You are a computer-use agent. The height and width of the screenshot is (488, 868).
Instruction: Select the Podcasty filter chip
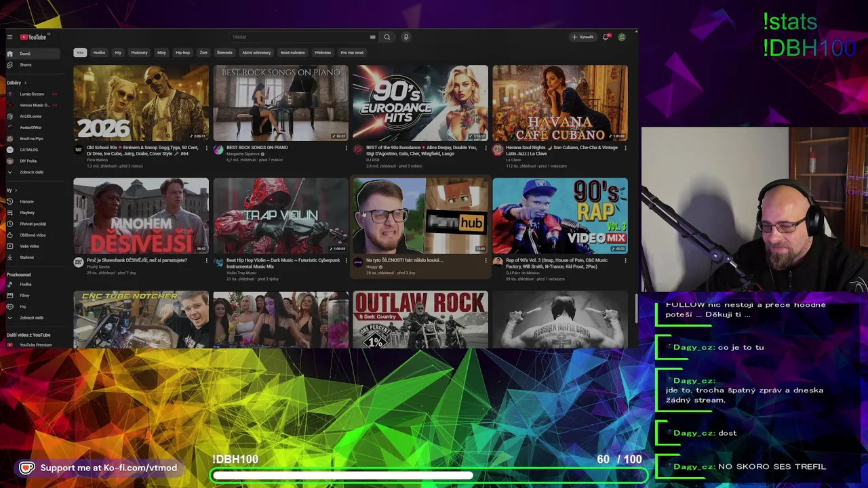tap(139, 52)
